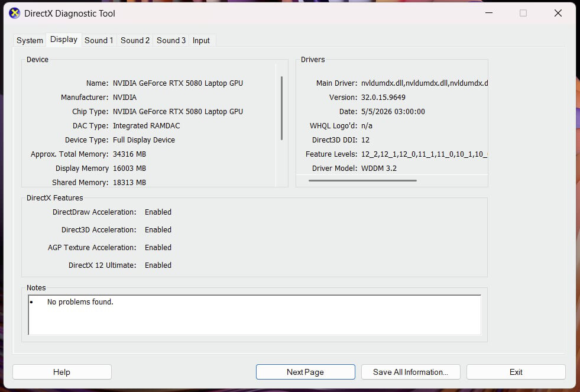
Task: Click Save All Information button
Action: 410,372
